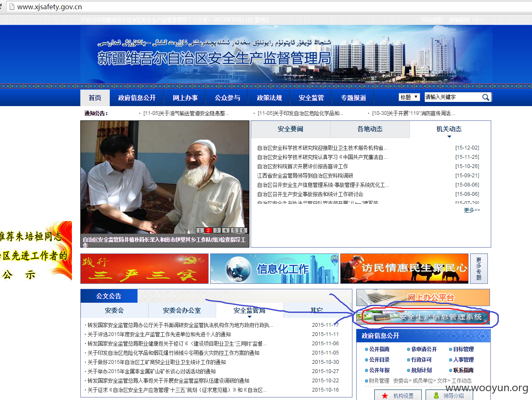Open the 安全生产信息管理系统 banner
Screen dimensions: 532x400
click(423, 317)
